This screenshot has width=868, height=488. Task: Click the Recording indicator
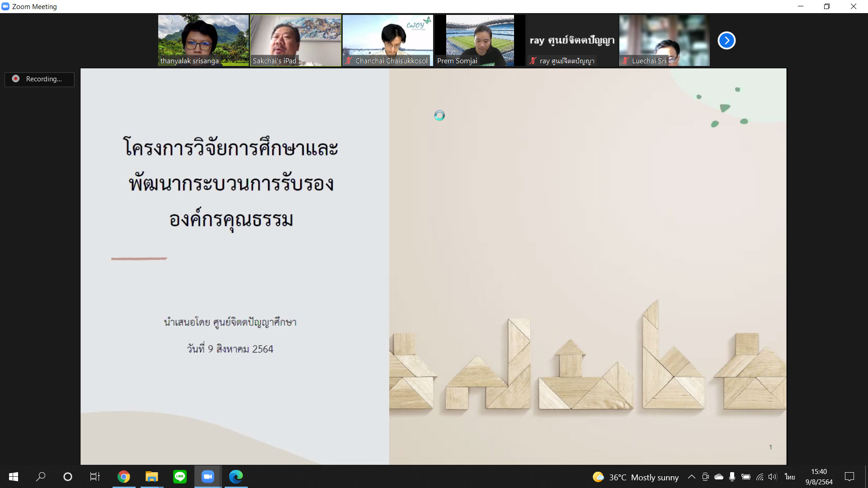[x=39, y=79]
